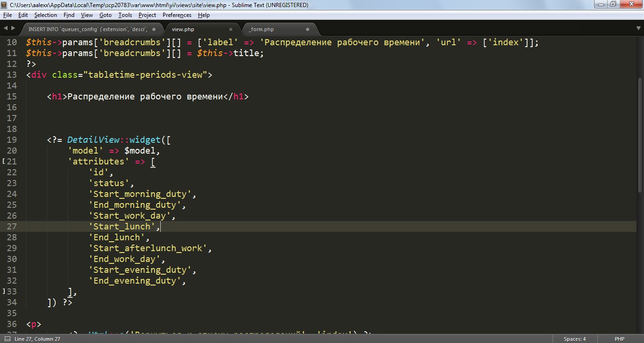Click the Sublime Text icon in title bar
644x343 pixels.
click(x=5, y=5)
